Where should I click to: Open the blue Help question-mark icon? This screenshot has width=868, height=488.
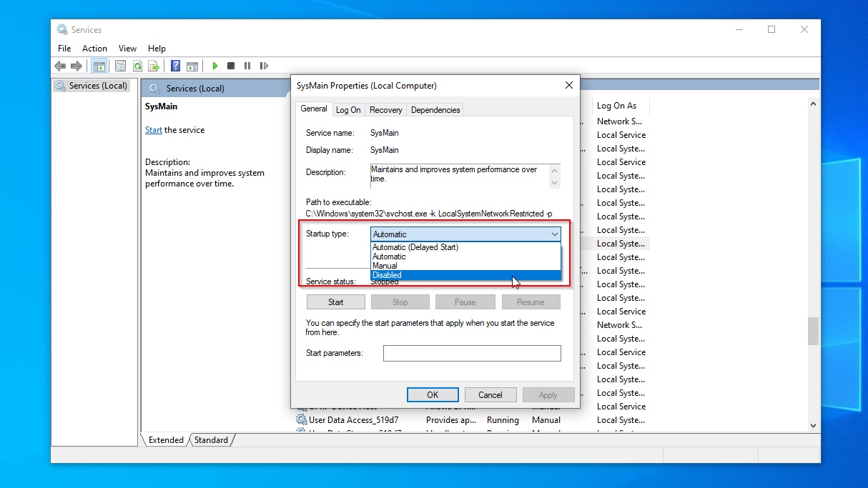point(175,66)
